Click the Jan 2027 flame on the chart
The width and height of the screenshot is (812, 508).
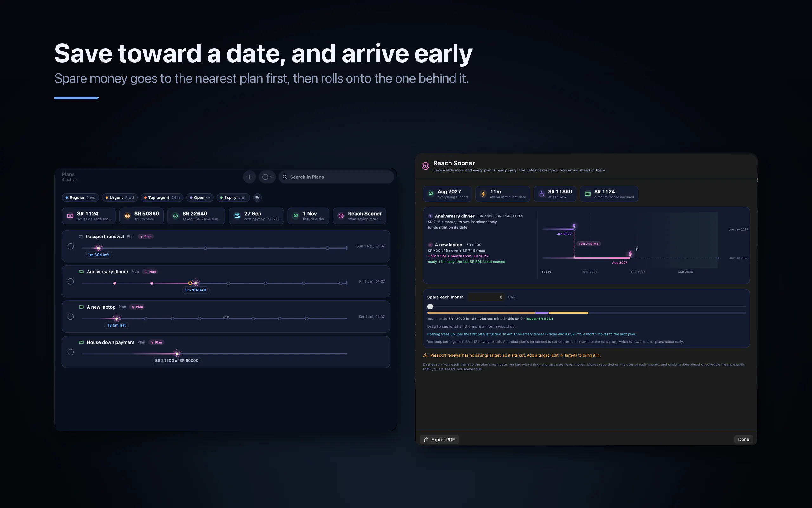(x=574, y=226)
